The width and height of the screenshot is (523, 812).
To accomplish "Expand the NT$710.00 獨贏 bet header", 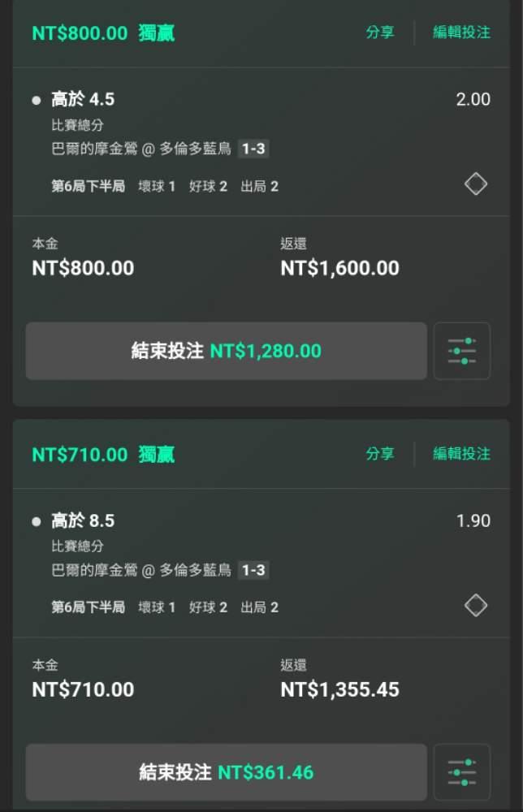I will tap(103, 455).
